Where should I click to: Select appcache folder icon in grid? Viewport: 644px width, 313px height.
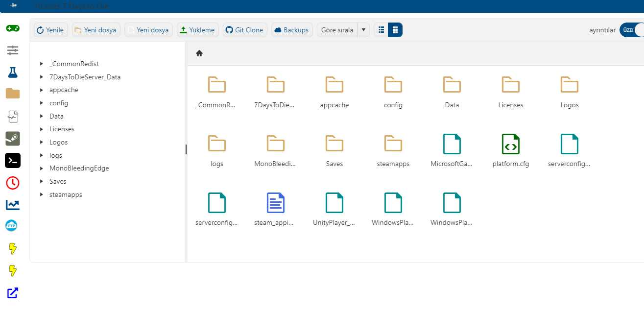[334, 85]
